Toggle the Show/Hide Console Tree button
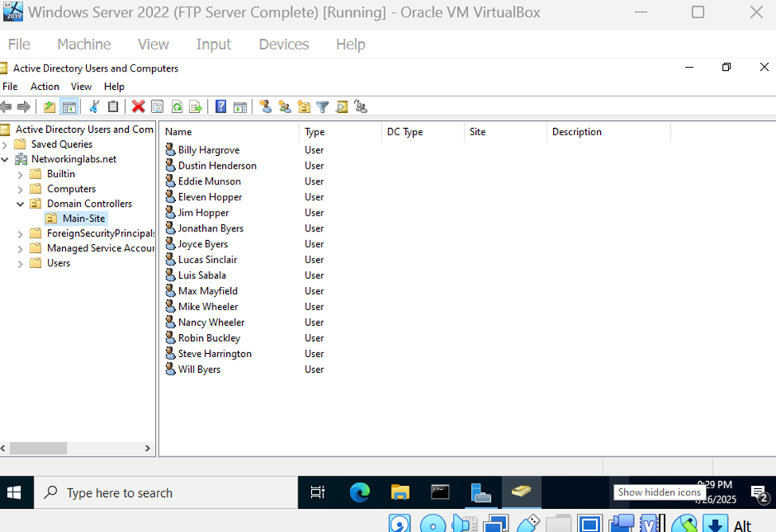The width and height of the screenshot is (776, 532). (68, 107)
